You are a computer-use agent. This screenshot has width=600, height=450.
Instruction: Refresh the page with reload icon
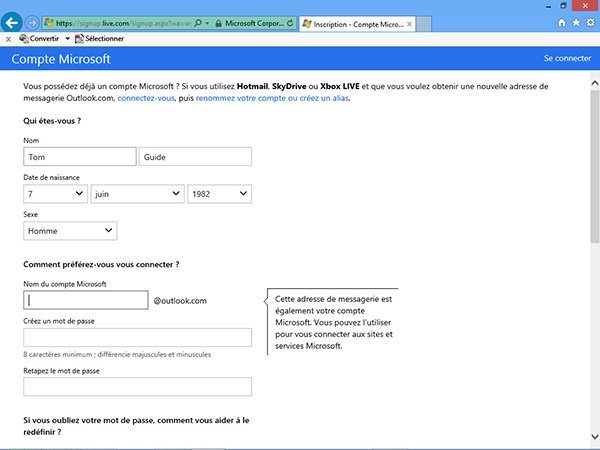point(290,23)
